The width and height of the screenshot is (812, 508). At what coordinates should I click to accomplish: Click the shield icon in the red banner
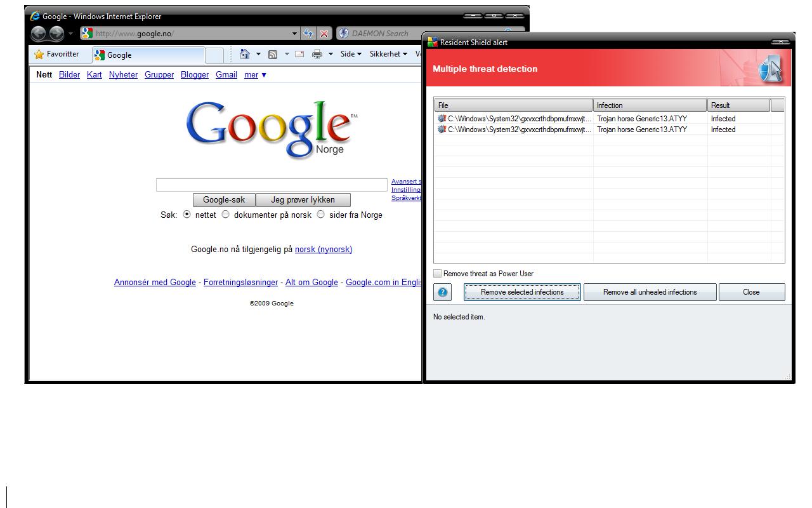click(771, 69)
